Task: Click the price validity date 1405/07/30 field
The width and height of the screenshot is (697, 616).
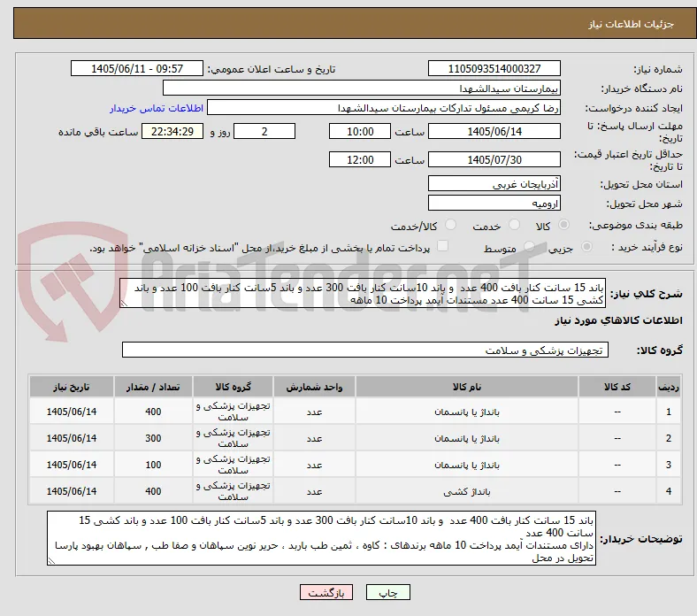Action: click(x=494, y=159)
